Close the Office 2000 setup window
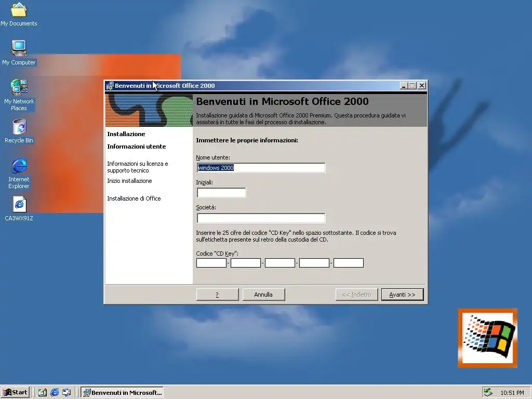The image size is (532, 399). click(x=422, y=86)
